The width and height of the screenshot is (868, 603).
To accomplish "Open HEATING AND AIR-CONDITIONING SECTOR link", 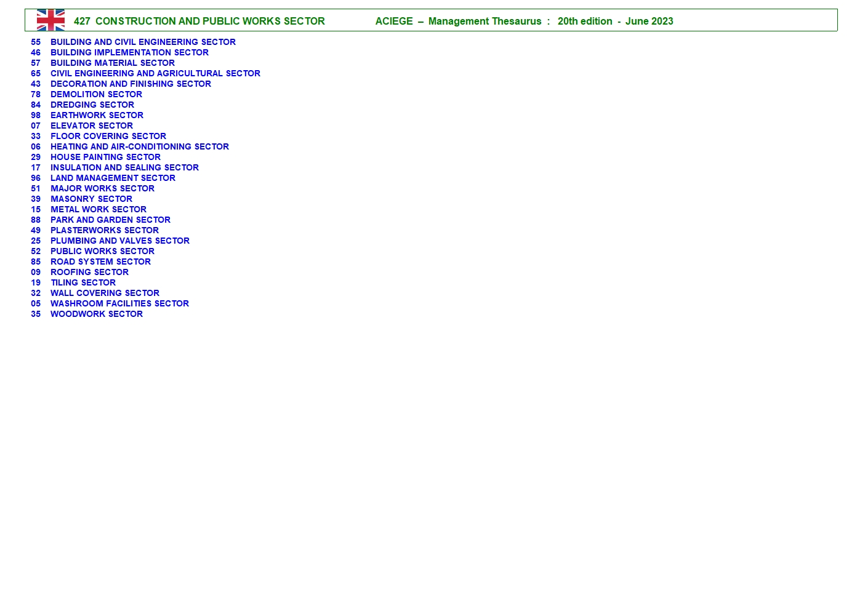I will click(140, 146).
